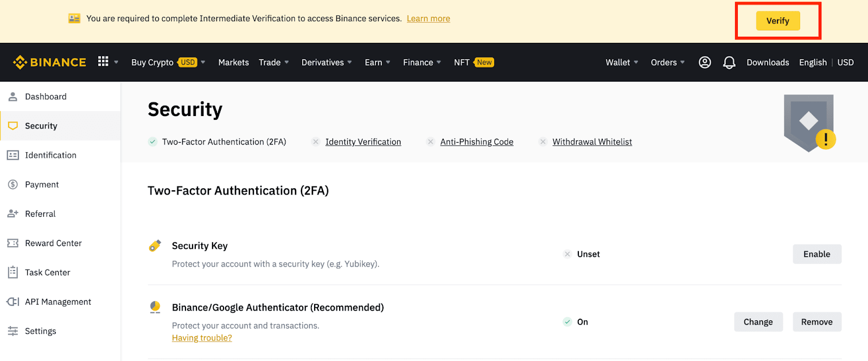This screenshot has width=868, height=361.
Task: Click the X icon beside Withdrawal Whitelist
Action: click(543, 141)
